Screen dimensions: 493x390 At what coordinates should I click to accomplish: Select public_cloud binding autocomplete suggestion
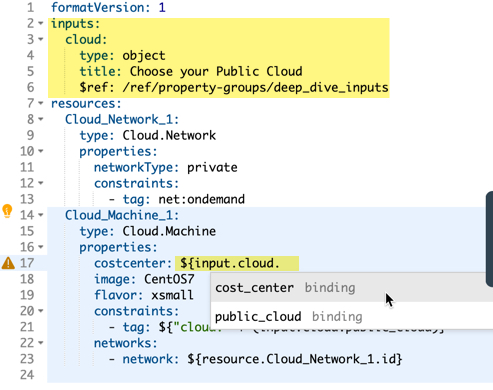352,316
